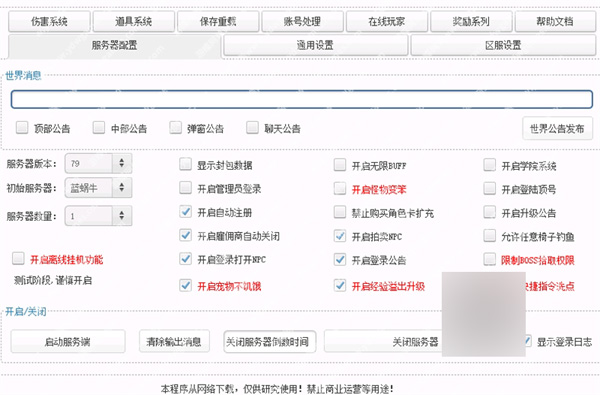Open the 奖励系列 tab
This screenshot has width=600, height=395.
(471, 21)
